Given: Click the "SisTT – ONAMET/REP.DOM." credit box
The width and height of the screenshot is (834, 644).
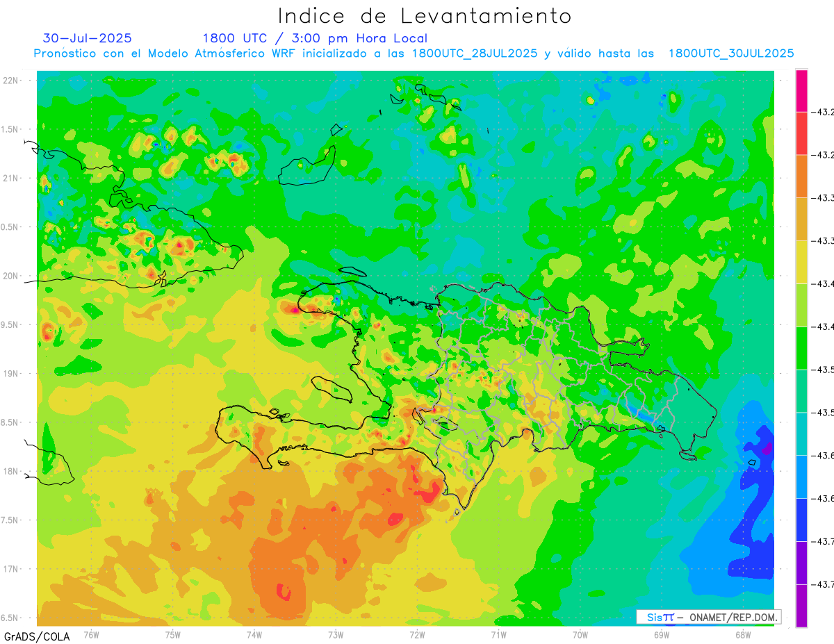Looking at the screenshot, I should (x=708, y=617).
